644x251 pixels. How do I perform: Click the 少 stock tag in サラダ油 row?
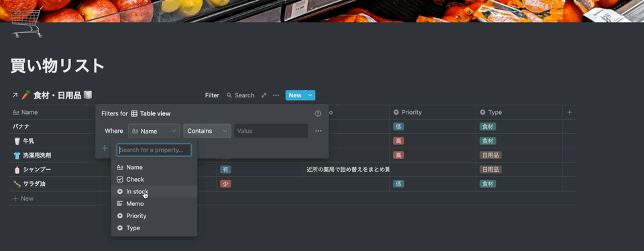pos(225,184)
